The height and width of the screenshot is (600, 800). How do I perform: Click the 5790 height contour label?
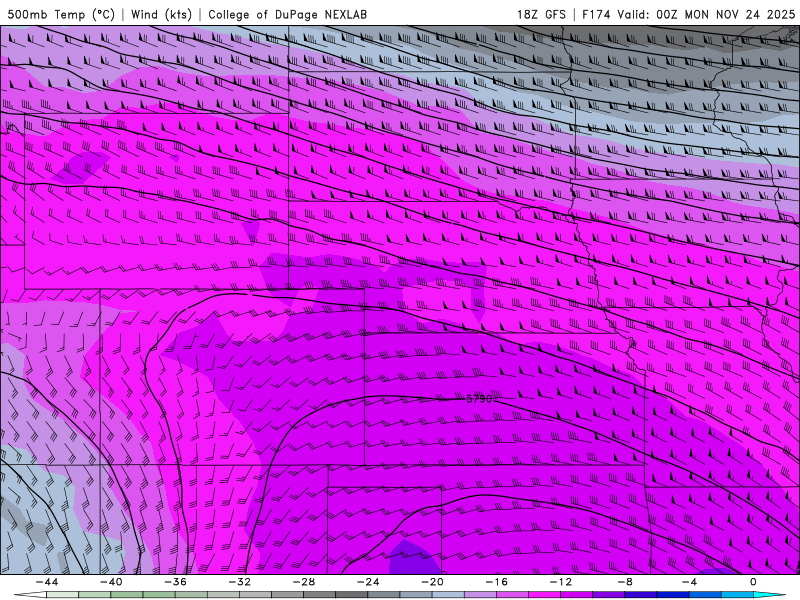pyautogui.click(x=479, y=399)
